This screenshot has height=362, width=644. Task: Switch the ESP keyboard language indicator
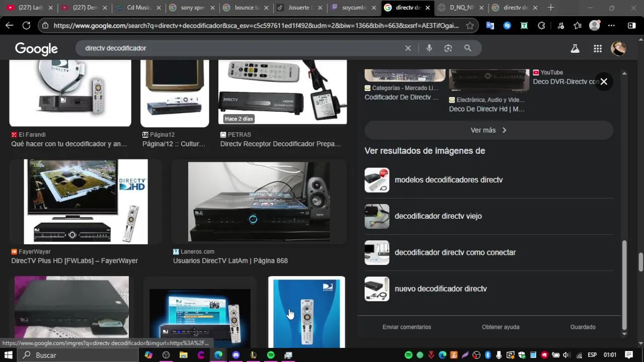592,355
